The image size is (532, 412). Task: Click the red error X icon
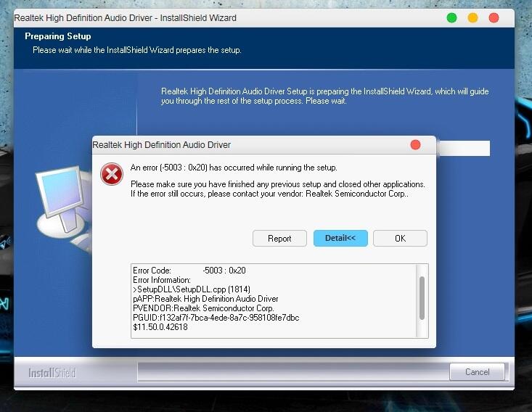tap(112, 174)
